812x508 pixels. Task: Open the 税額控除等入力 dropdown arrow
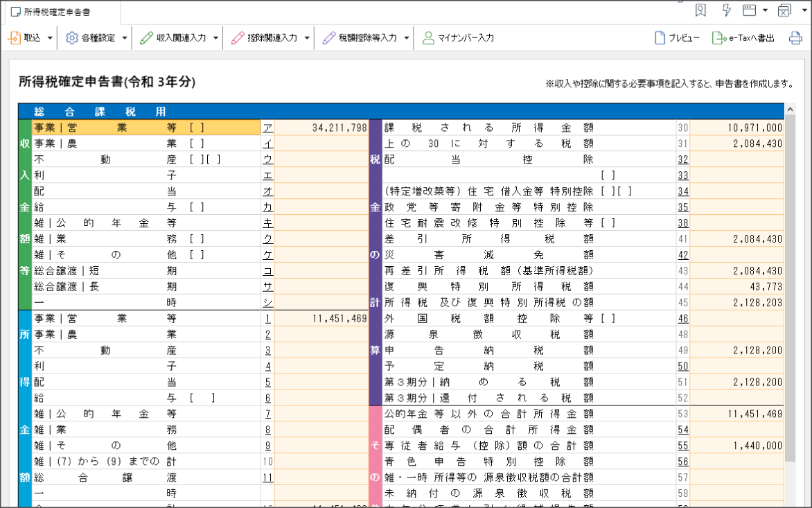(405, 38)
